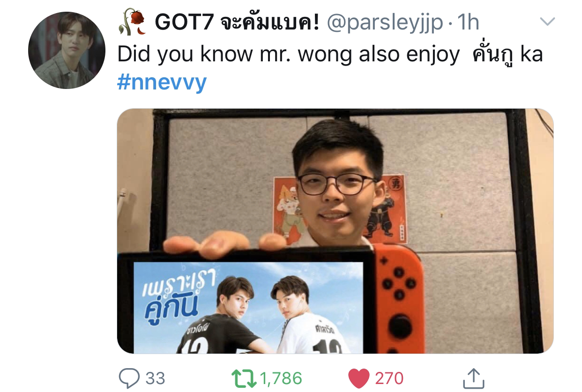Click the like count 270
This screenshot has height=392, width=582.
(389, 378)
